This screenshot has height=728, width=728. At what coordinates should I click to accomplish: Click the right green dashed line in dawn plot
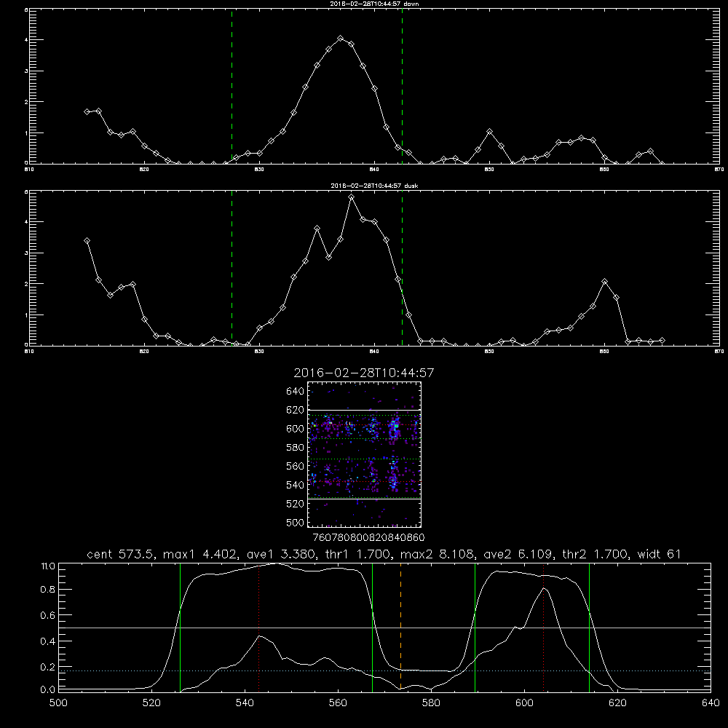point(402,87)
